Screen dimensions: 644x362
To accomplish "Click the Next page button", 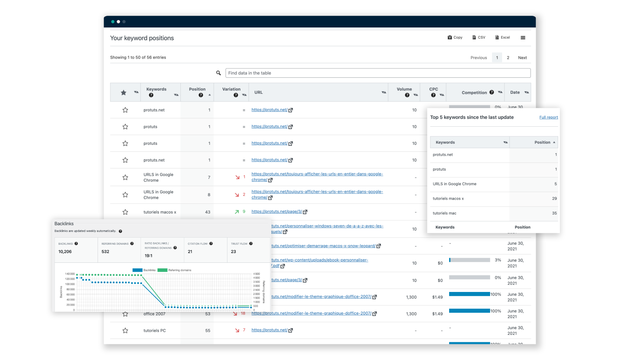I will point(522,57).
